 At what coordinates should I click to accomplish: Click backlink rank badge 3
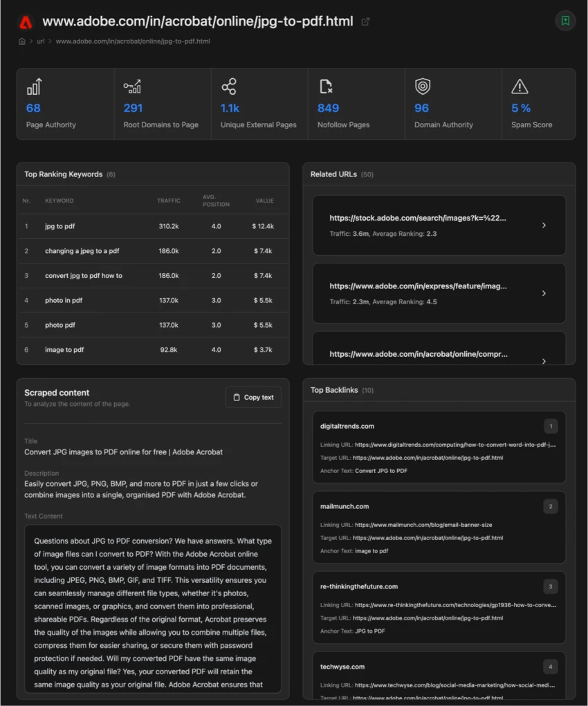point(551,586)
